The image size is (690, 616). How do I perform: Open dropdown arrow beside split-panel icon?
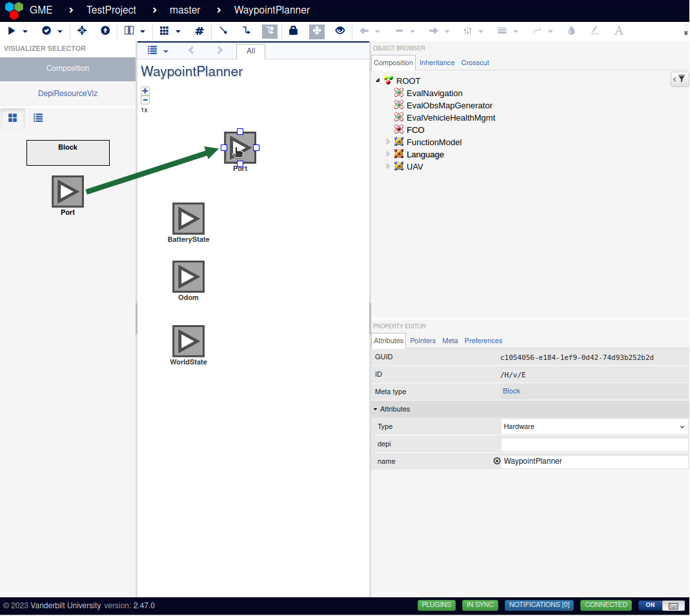[143, 31]
